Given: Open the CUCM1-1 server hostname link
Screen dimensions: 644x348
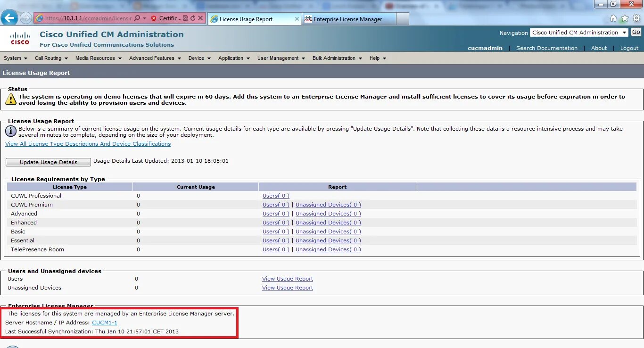Looking at the screenshot, I should pos(105,323).
